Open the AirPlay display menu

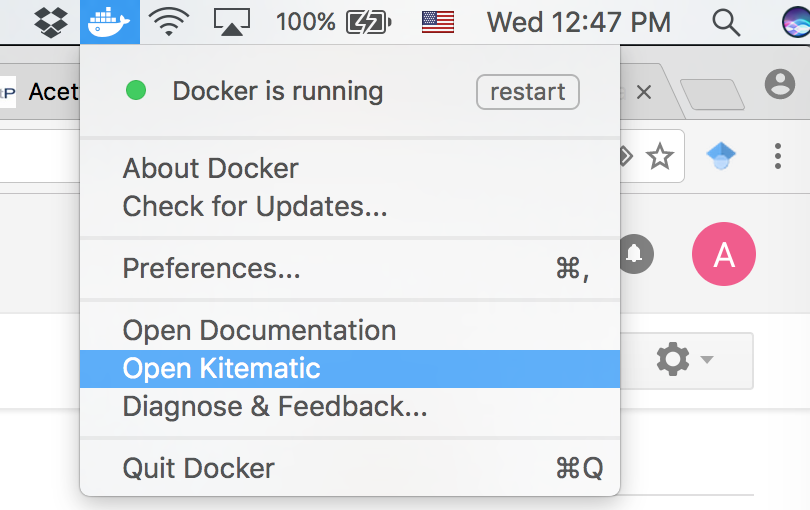pos(232,23)
